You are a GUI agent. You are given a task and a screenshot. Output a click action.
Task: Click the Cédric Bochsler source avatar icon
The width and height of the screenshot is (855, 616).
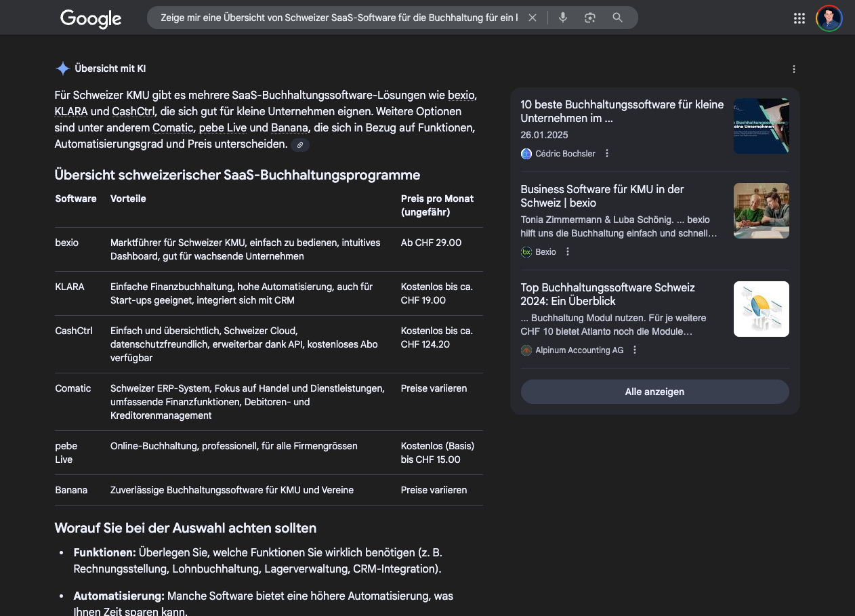(x=526, y=154)
